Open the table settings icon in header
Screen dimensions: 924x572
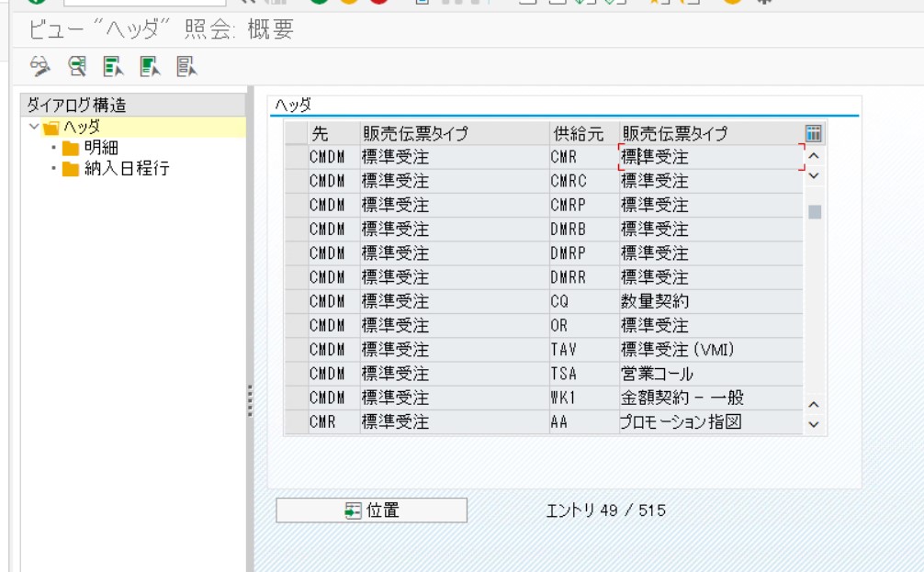(x=813, y=134)
